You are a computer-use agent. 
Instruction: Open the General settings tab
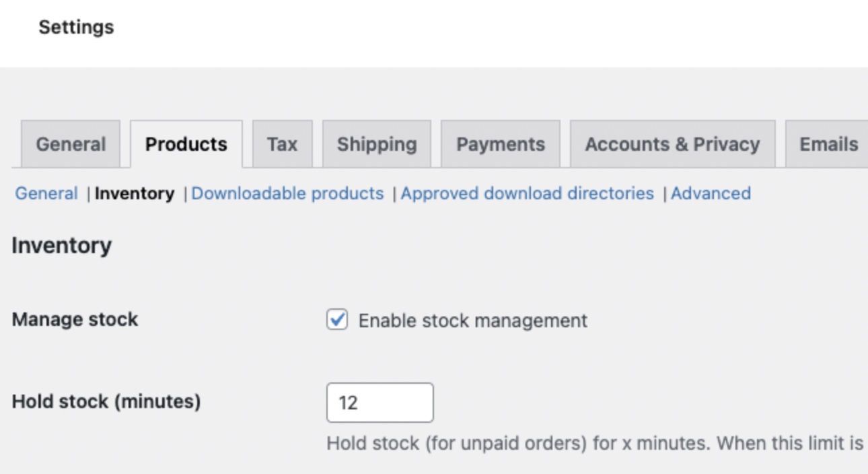(71, 144)
